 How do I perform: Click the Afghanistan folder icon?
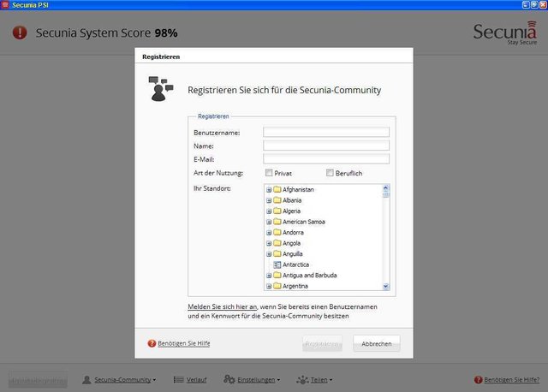277,189
